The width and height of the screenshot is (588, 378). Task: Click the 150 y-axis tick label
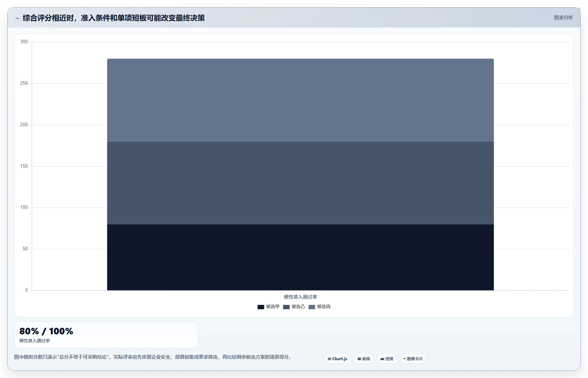(x=24, y=166)
